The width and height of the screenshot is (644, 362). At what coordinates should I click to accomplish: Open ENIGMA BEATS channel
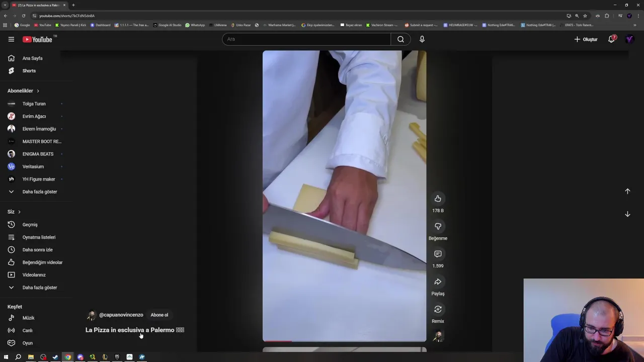coord(38,154)
